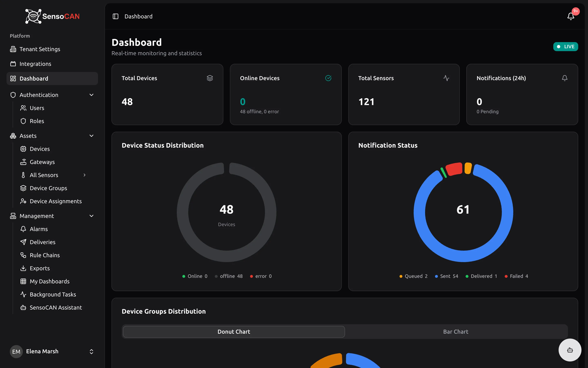
Task: Toggle the Failed legend entry
Action: [517, 276]
